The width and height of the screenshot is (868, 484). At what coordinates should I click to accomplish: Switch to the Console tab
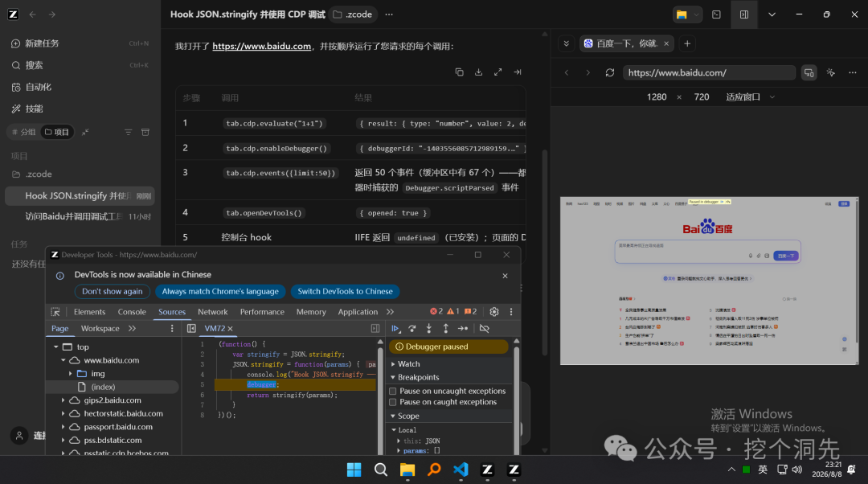[132, 312]
